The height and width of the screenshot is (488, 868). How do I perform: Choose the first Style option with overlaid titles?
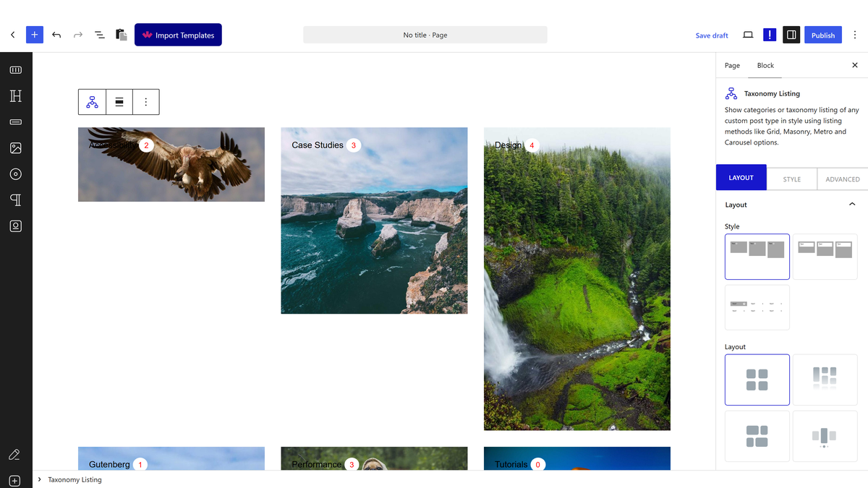(x=757, y=257)
